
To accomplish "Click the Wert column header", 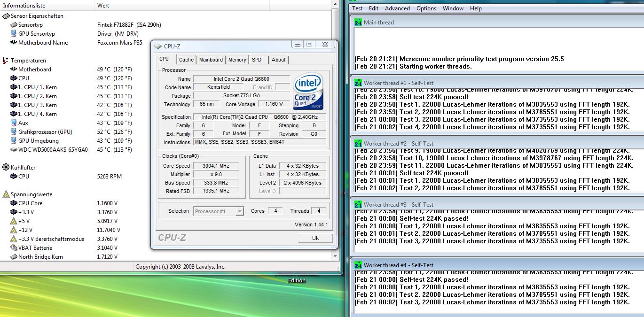I will coord(181,6).
